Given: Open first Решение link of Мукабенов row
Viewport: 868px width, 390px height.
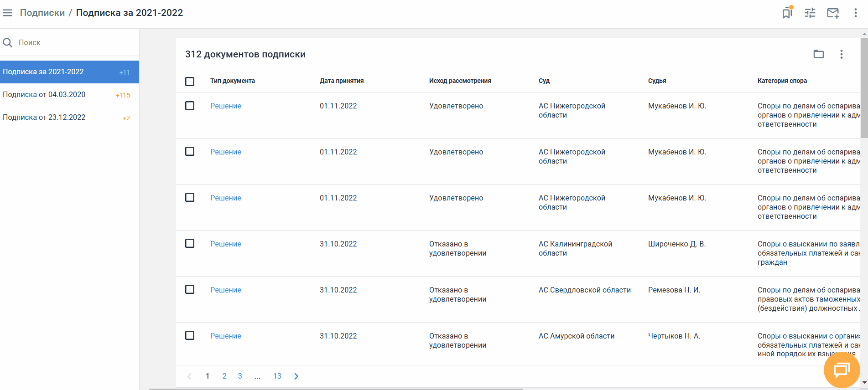Looking at the screenshot, I should pos(226,106).
